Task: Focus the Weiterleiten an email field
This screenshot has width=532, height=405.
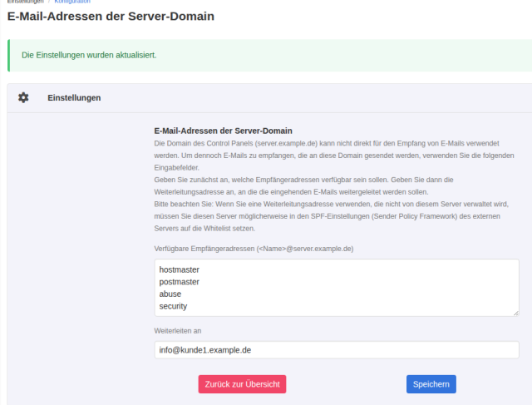Action: click(337, 350)
